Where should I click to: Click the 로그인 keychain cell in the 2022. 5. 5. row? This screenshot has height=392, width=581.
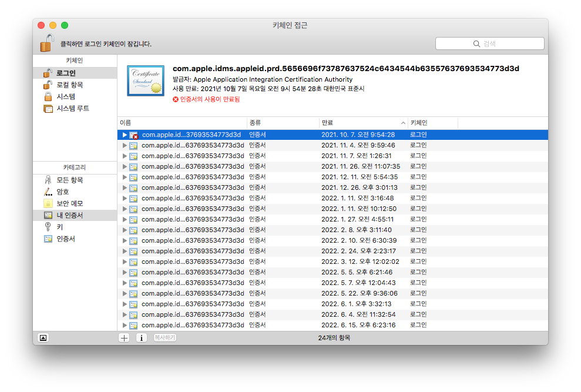click(418, 272)
